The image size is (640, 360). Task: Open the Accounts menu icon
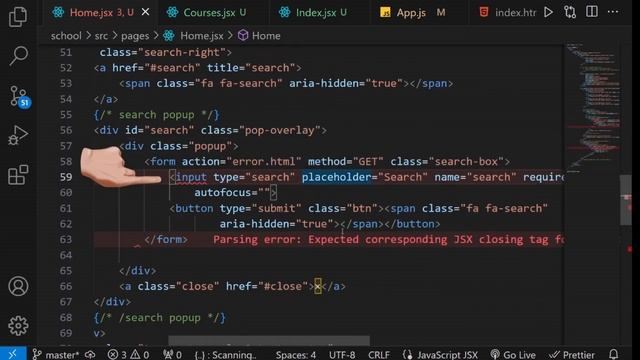[x=18, y=286]
